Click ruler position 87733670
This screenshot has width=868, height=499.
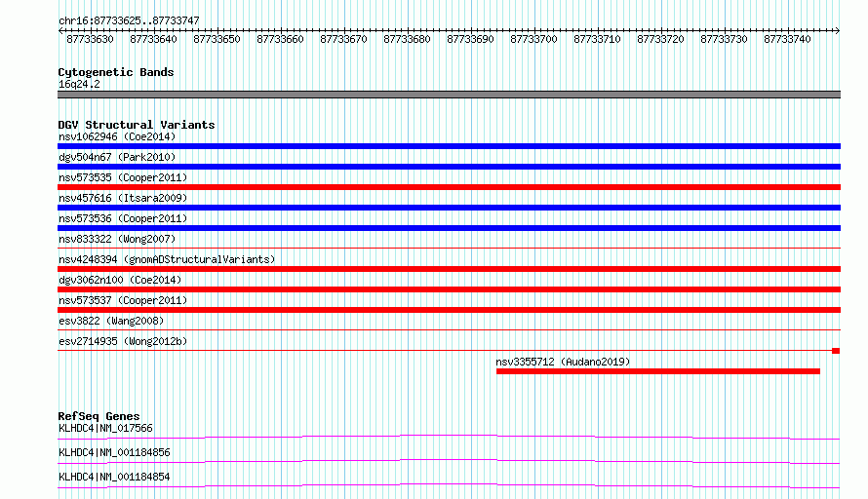[x=343, y=39]
